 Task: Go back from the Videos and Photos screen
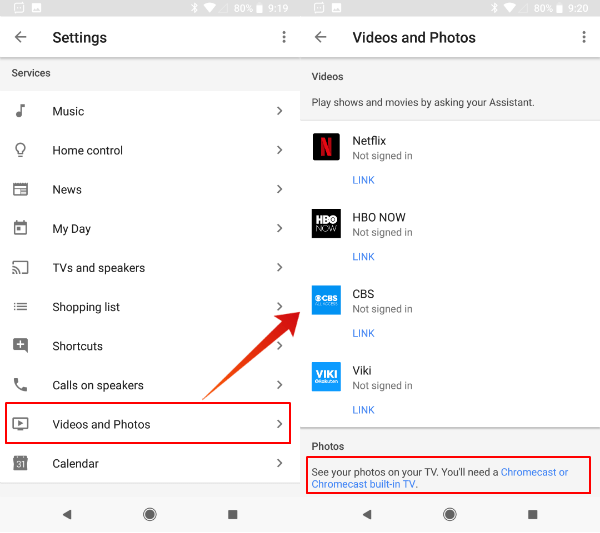click(x=320, y=37)
